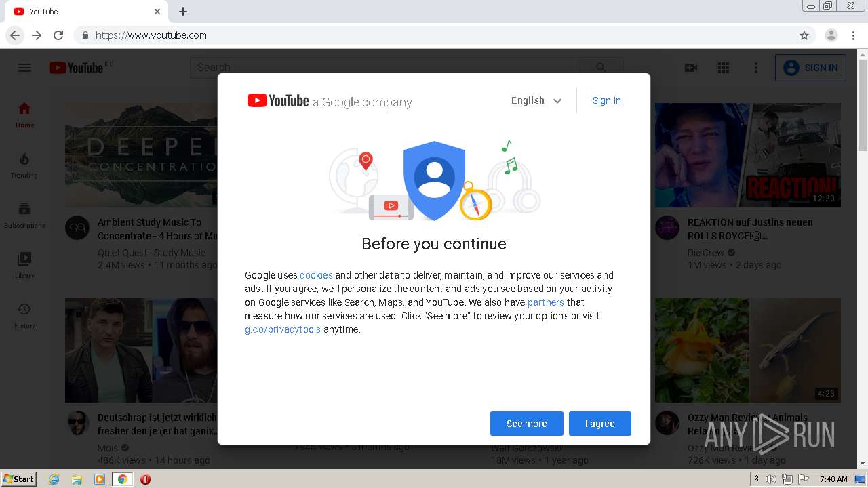Viewport: 868px width, 488px height.
Task: Select the YouTube browser tab
Action: tap(86, 12)
